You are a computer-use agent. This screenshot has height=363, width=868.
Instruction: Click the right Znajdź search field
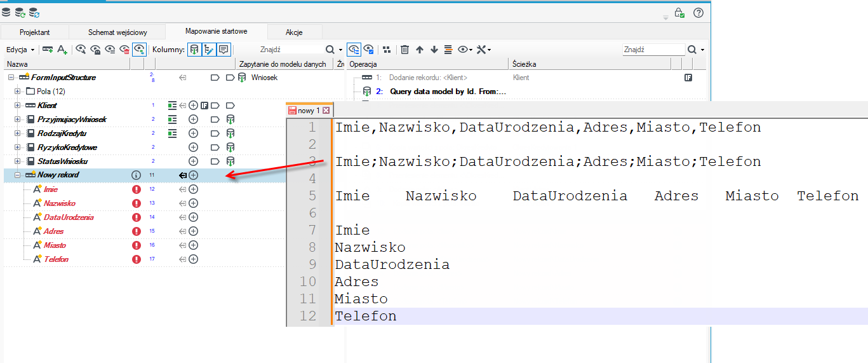click(653, 49)
